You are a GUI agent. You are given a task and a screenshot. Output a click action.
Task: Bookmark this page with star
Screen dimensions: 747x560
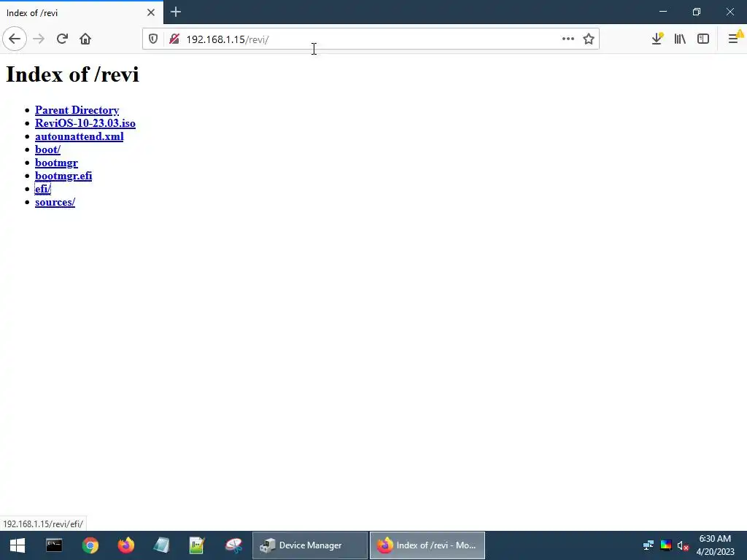click(589, 39)
